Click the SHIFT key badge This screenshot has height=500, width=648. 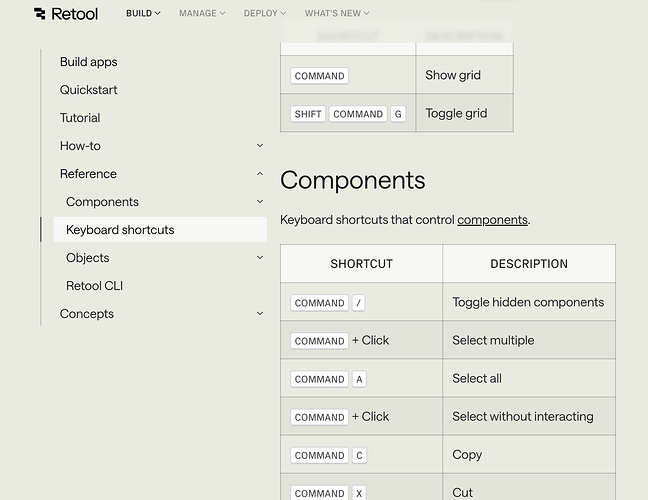click(x=308, y=114)
